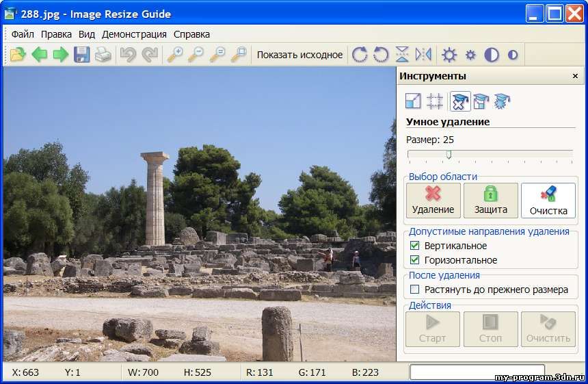Click the Умное удаление heading
588x384 pixels.
coord(448,122)
